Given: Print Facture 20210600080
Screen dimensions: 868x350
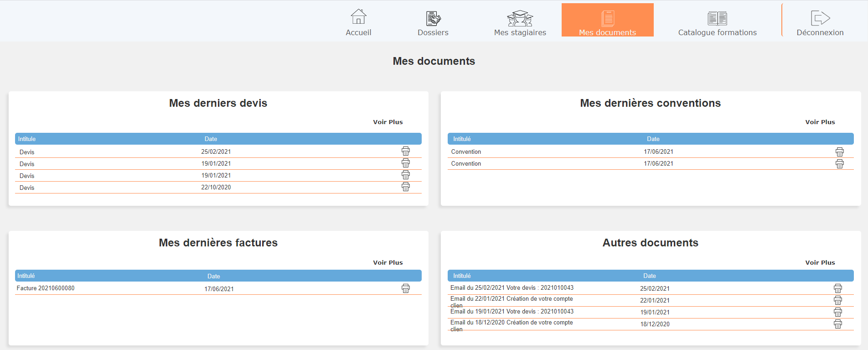Looking at the screenshot, I should 405,288.
